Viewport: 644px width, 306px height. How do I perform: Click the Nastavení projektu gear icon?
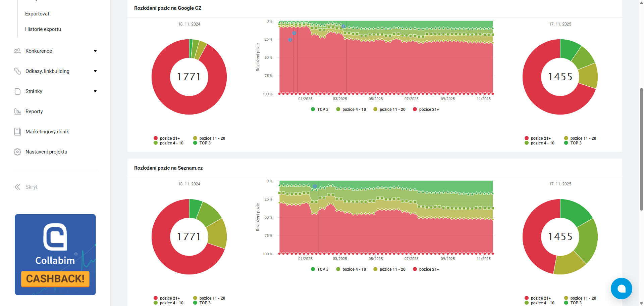[17, 152]
